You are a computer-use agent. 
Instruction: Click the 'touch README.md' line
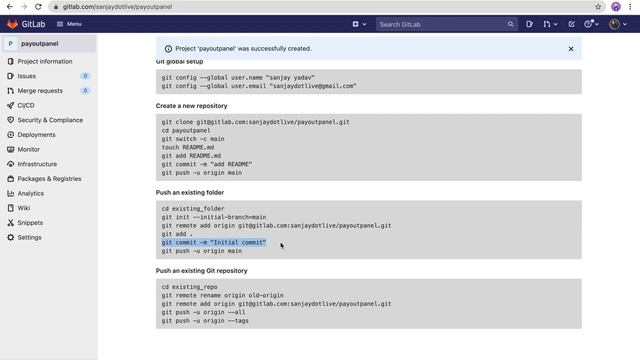(188, 147)
